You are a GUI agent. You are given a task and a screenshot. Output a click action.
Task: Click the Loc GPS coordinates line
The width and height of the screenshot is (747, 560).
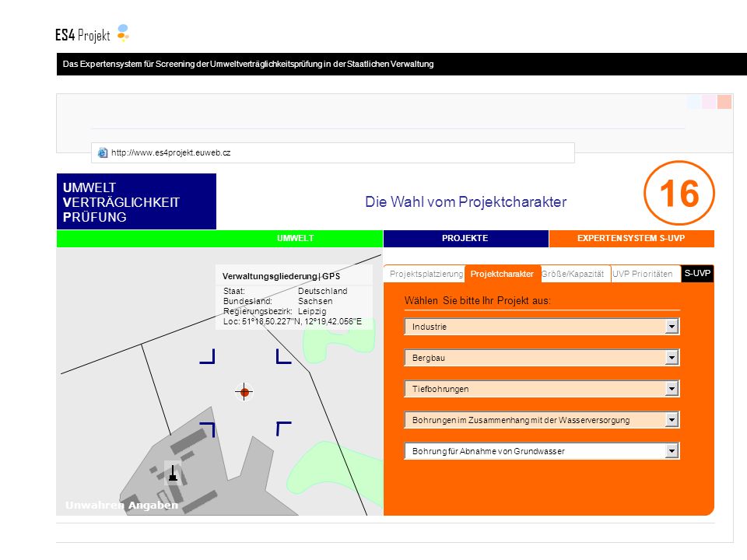coord(293,321)
